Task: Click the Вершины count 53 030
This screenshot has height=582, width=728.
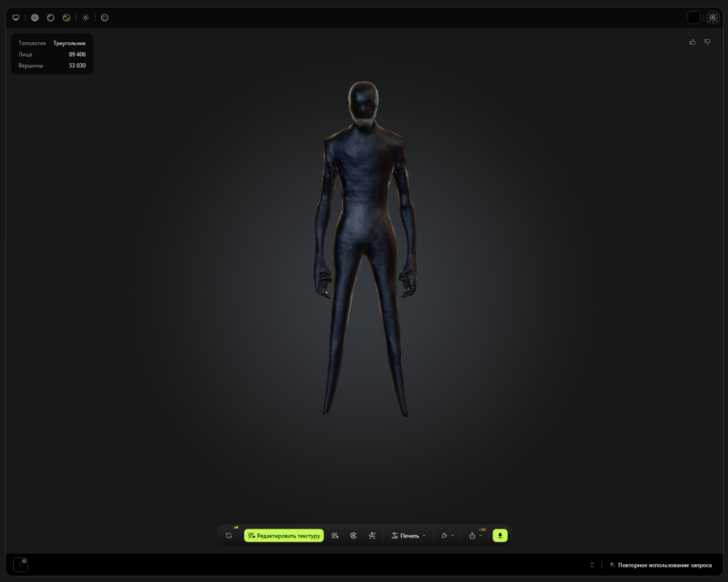Action: click(x=77, y=65)
